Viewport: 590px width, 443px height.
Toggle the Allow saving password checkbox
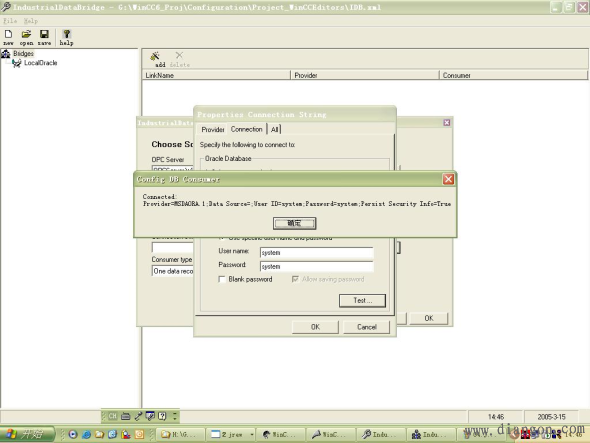pos(295,279)
